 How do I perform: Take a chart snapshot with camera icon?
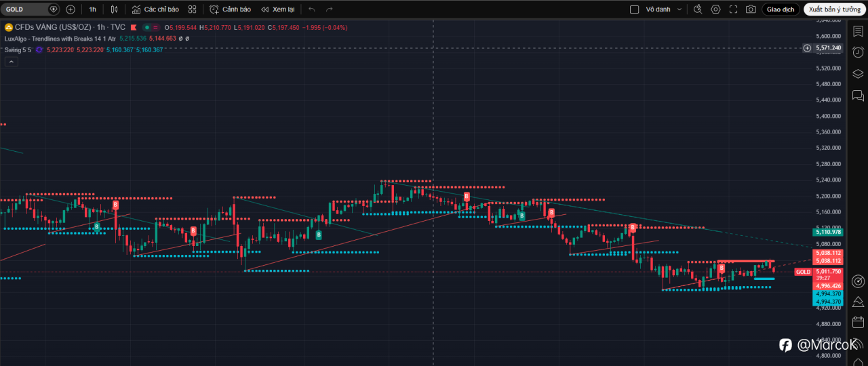751,9
